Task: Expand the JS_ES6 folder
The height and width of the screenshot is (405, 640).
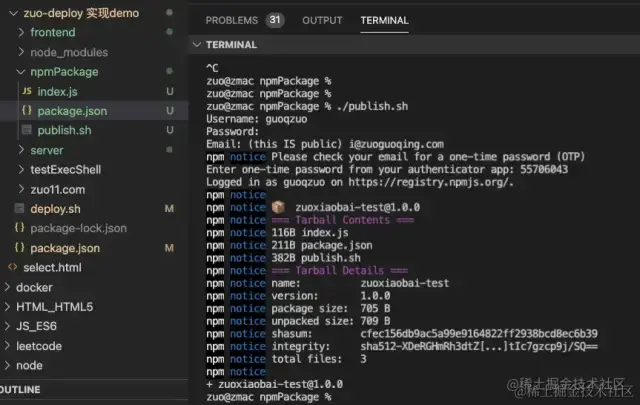Action: click(7, 326)
